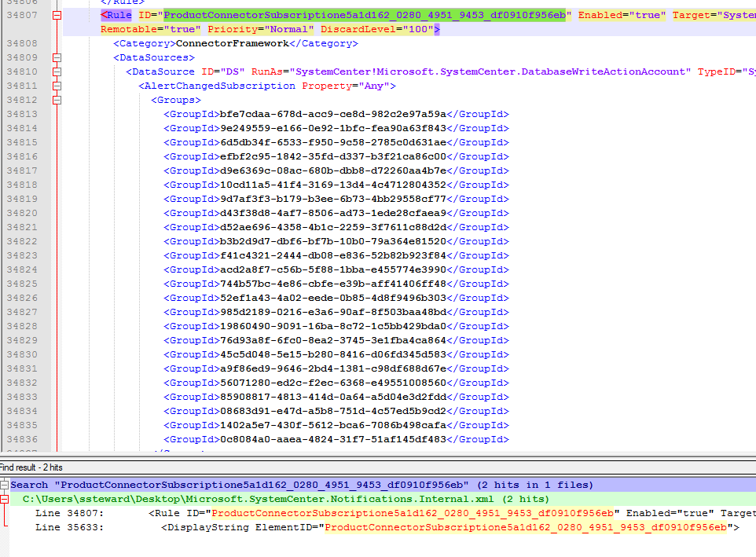The height and width of the screenshot is (557, 756).
Task: Collapse the Notifications.Internal.xml file result node
Action: (5, 499)
